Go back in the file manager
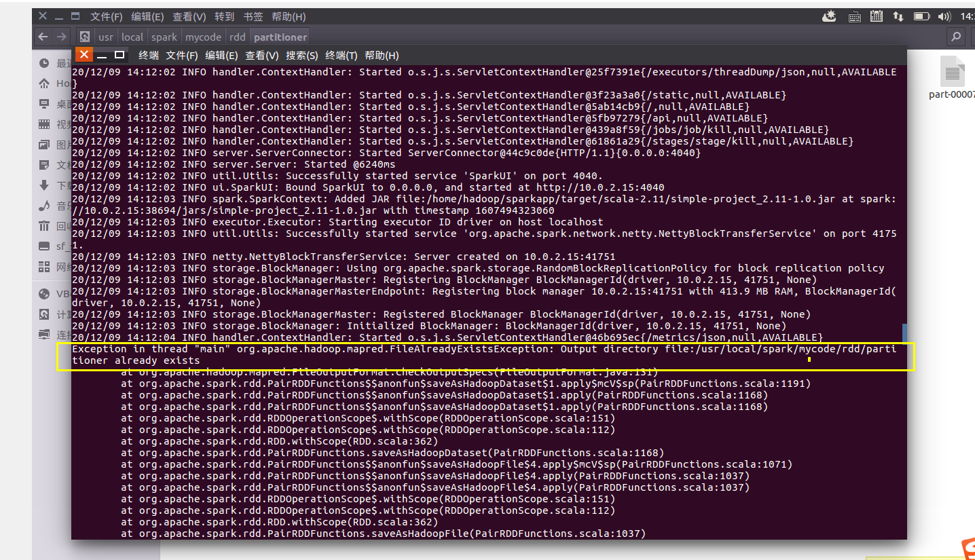The width and height of the screenshot is (975, 560). click(43, 37)
